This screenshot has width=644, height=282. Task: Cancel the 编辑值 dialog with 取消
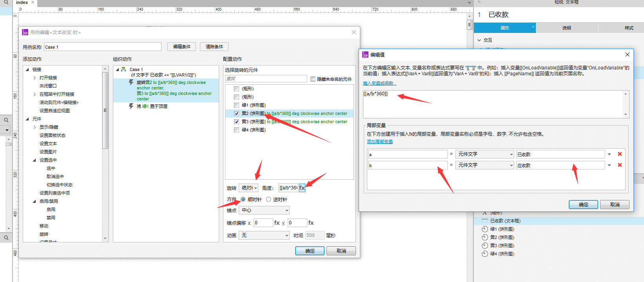(x=615, y=205)
